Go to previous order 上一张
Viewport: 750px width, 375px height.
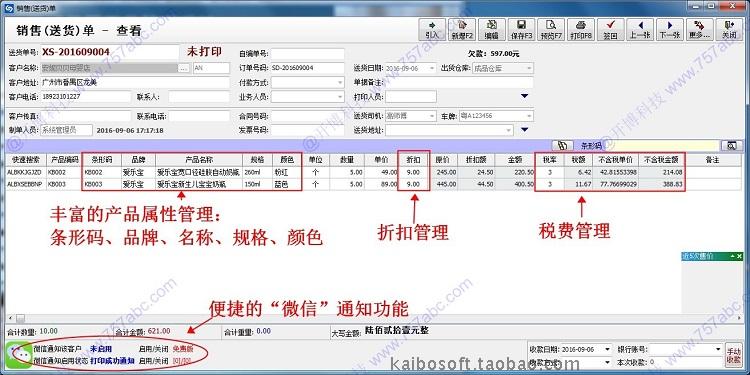pyautogui.click(x=640, y=30)
